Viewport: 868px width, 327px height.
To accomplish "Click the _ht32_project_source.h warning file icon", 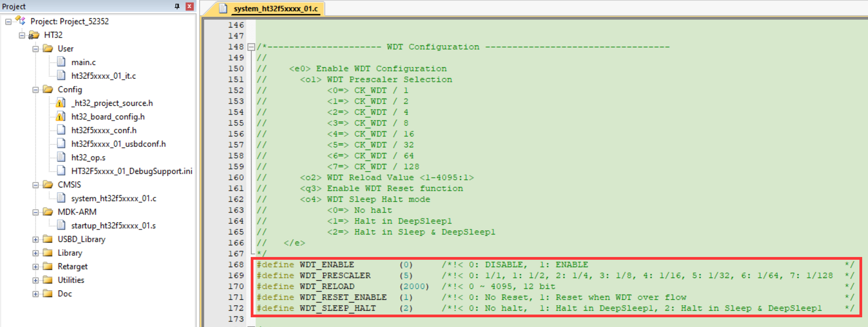I will [x=61, y=103].
